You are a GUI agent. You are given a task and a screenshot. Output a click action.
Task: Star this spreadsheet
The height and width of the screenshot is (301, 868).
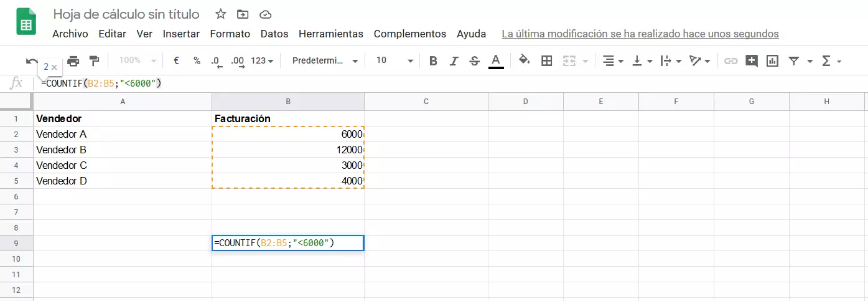tap(220, 14)
